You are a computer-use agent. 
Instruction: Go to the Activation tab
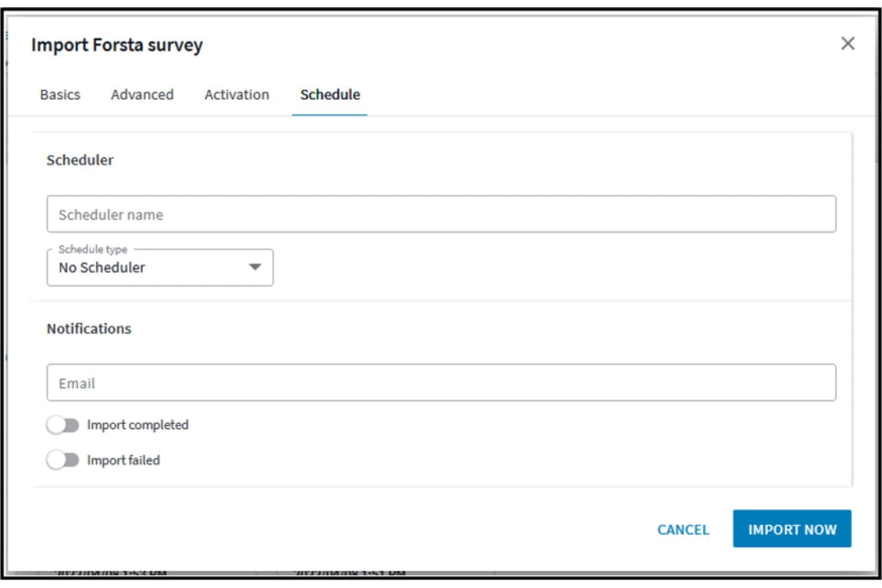click(x=237, y=95)
